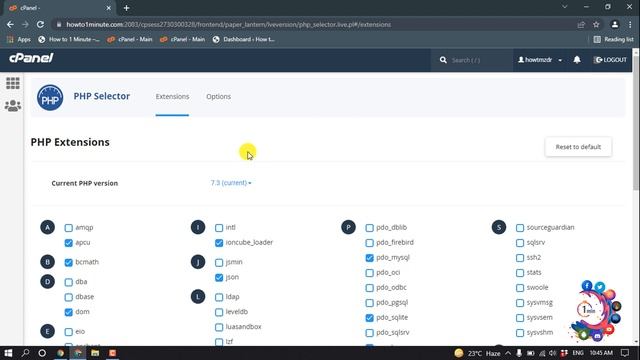640x360 pixels.
Task: Uncheck the pdo_sqlite extension
Action: point(369,318)
